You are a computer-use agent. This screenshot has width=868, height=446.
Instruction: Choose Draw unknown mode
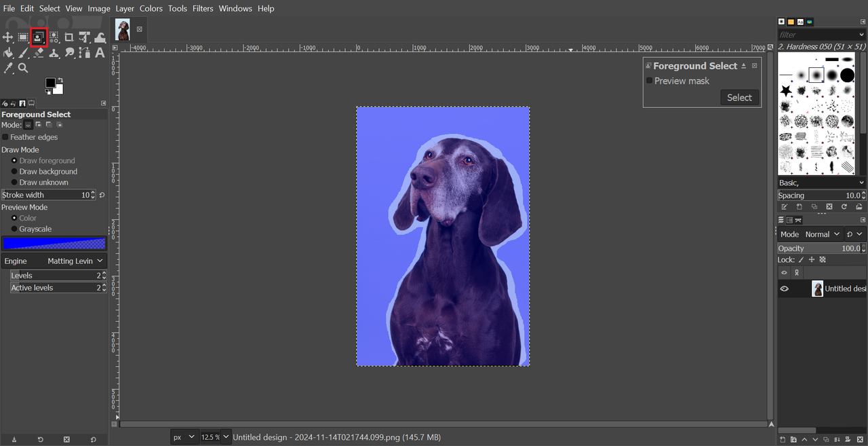point(14,183)
